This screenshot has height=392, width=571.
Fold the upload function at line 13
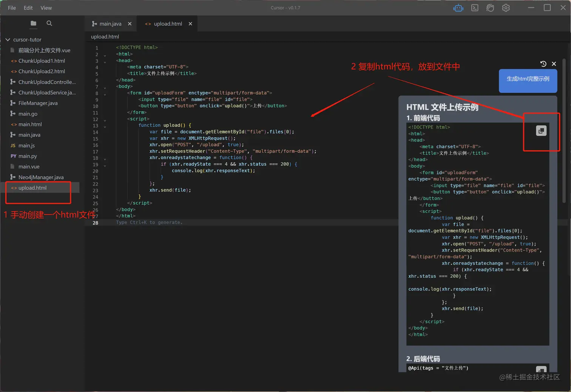pos(105,125)
